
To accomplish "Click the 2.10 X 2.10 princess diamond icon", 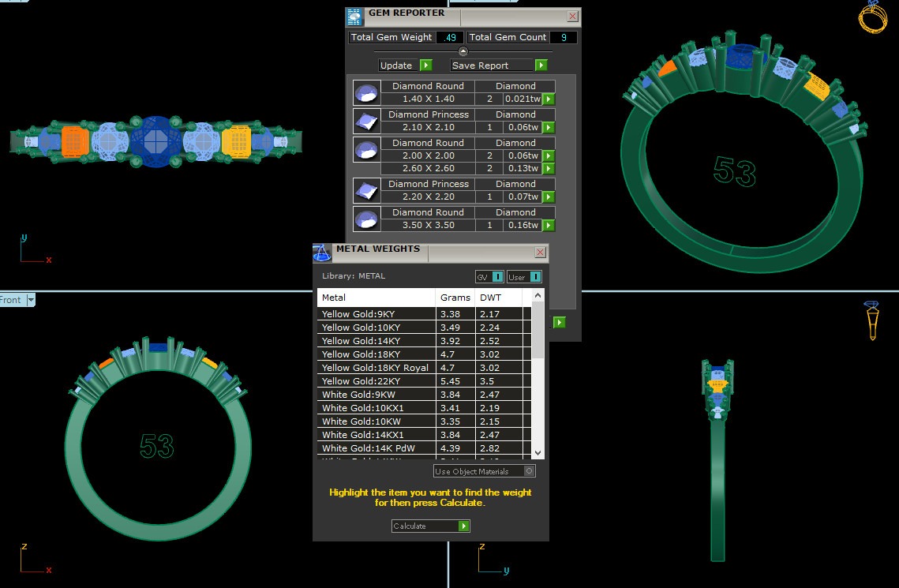I will pos(365,122).
